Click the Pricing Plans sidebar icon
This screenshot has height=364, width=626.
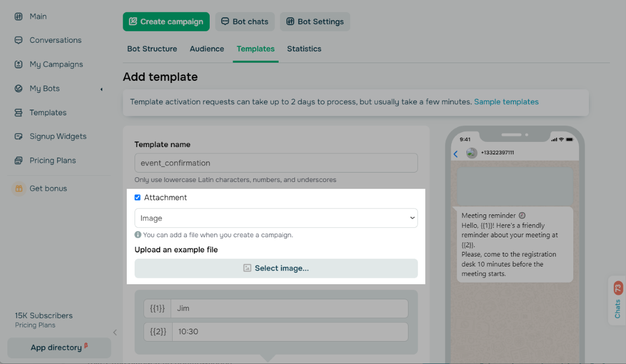(x=19, y=161)
